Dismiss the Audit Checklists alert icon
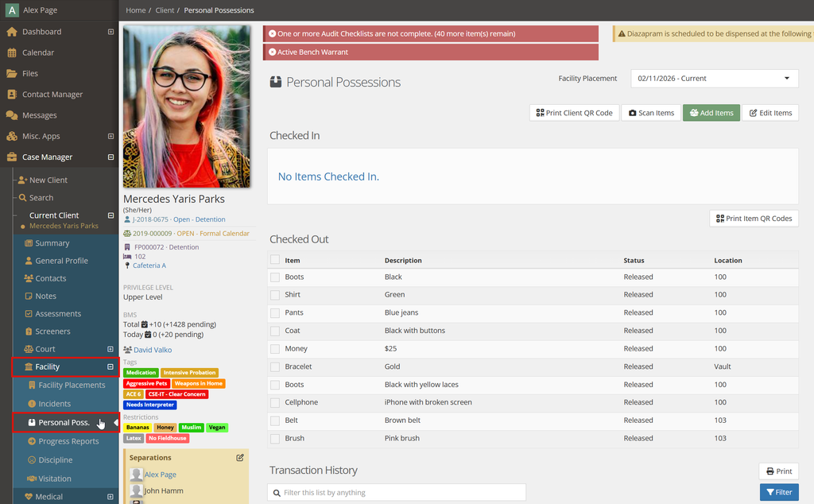This screenshot has width=814, height=504. pos(272,33)
